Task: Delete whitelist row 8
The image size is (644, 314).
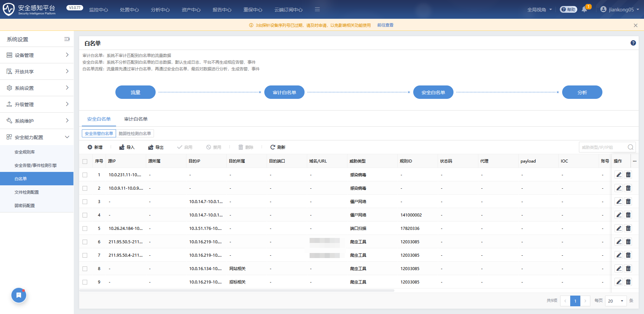Action: (x=628, y=268)
